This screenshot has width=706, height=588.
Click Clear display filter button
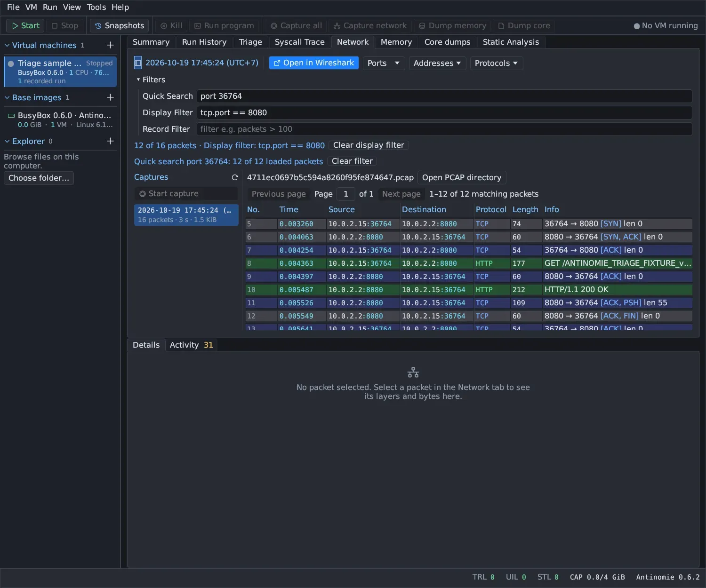click(x=369, y=145)
